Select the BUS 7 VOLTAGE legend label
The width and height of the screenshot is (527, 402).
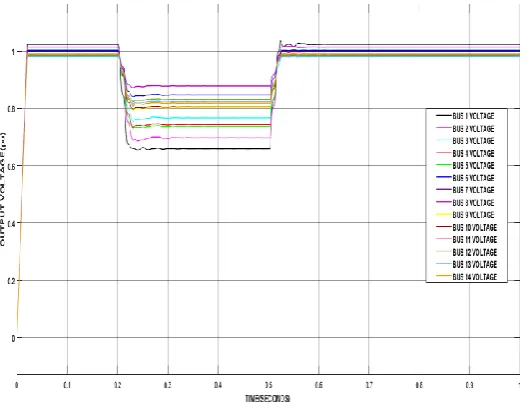click(473, 190)
